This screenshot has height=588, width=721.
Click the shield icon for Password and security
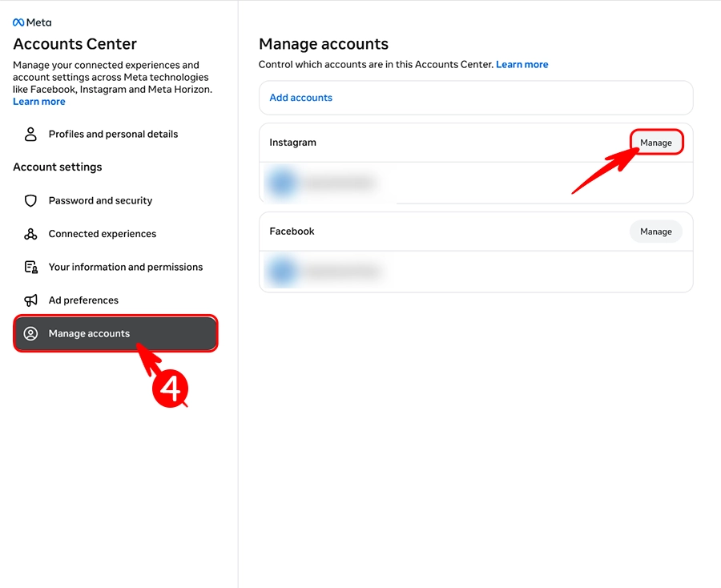31,201
